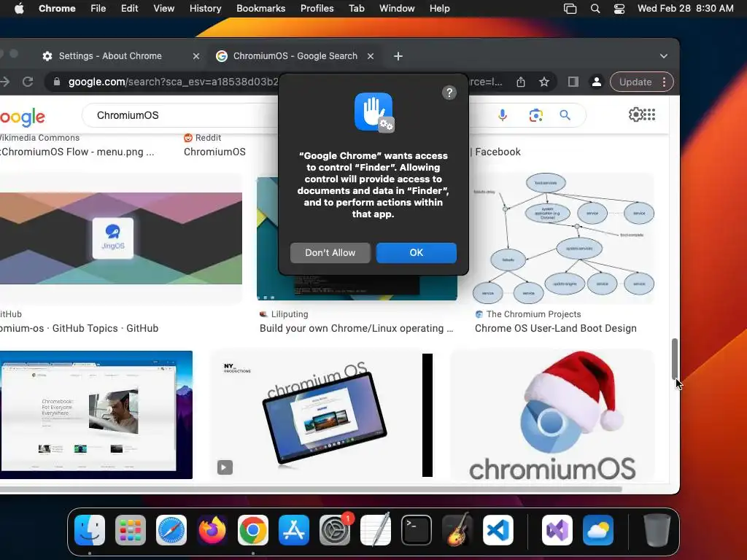This screenshot has width=747, height=560.
Task: Open Finder from the Dock
Action: click(90, 530)
